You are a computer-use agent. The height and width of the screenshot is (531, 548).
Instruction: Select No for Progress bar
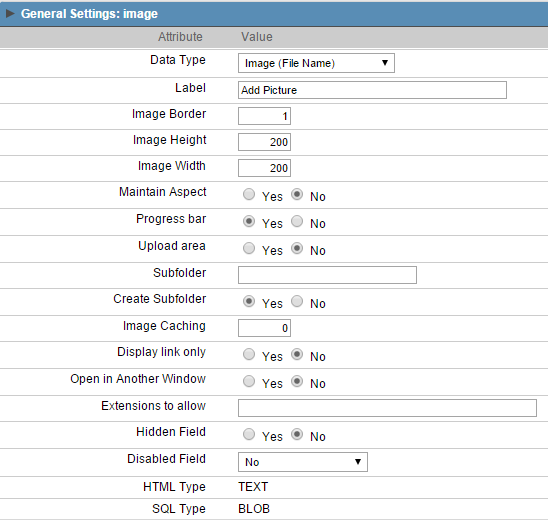click(297, 221)
